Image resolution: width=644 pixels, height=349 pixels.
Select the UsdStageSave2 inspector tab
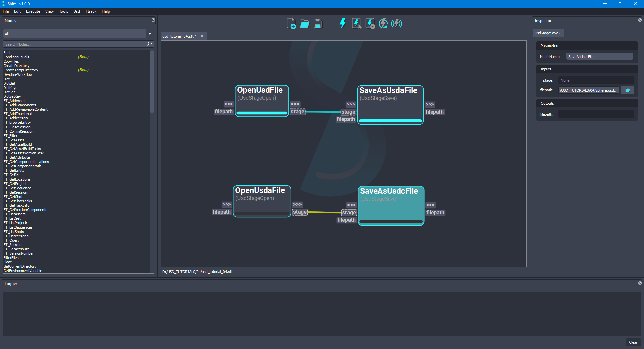point(548,33)
